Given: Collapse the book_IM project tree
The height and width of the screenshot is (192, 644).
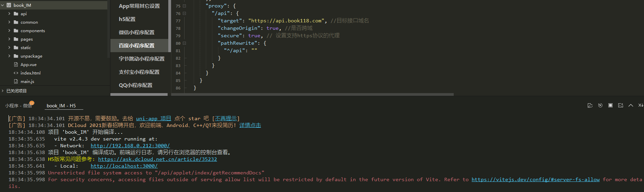Looking at the screenshot, I should (3, 5).
